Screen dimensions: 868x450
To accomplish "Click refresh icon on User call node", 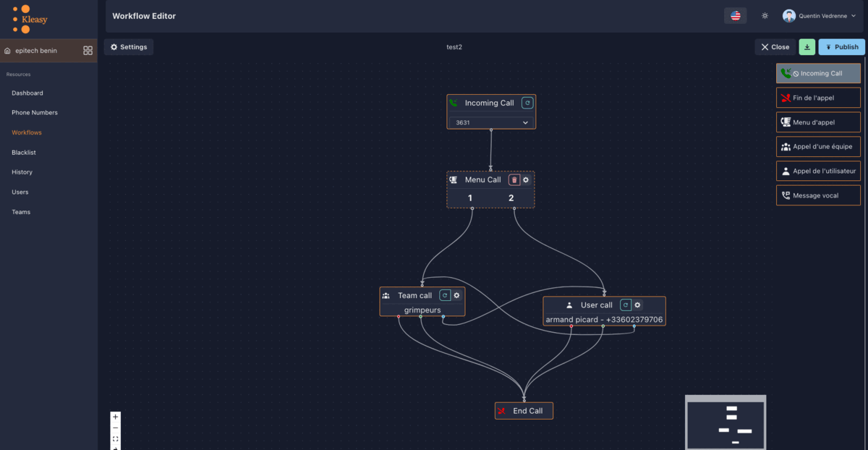I will (x=626, y=305).
